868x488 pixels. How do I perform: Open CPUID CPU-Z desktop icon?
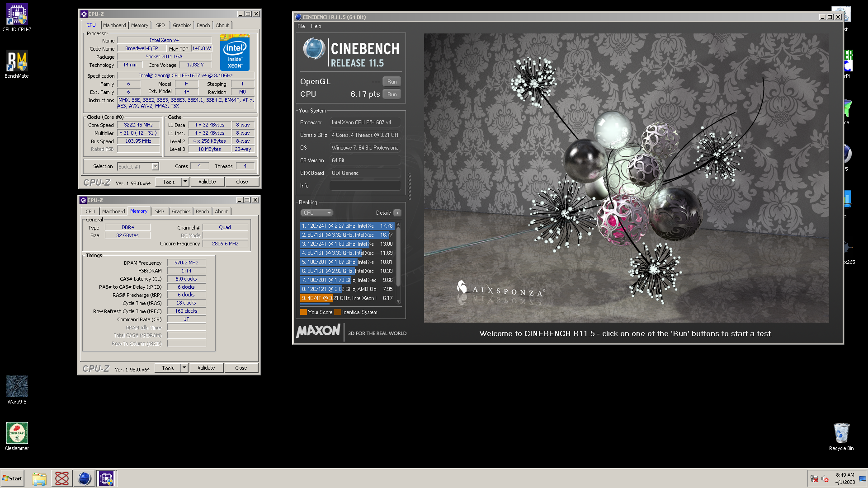17,18
